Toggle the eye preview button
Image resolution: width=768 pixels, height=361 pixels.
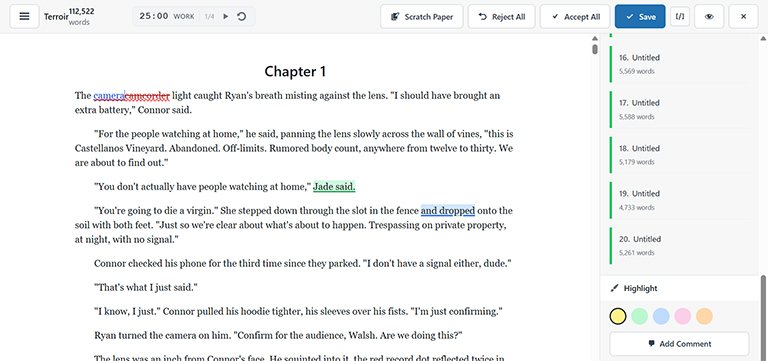[709, 17]
